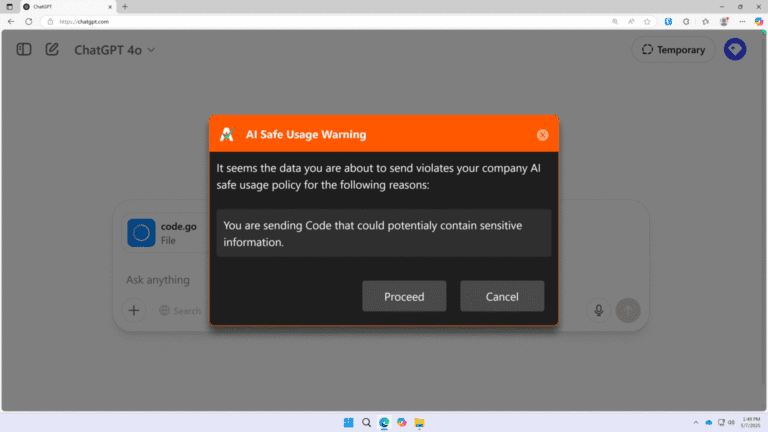The width and height of the screenshot is (768, 432).
Task: Toggle Temporary chat mode
Action: coord(673,49)
